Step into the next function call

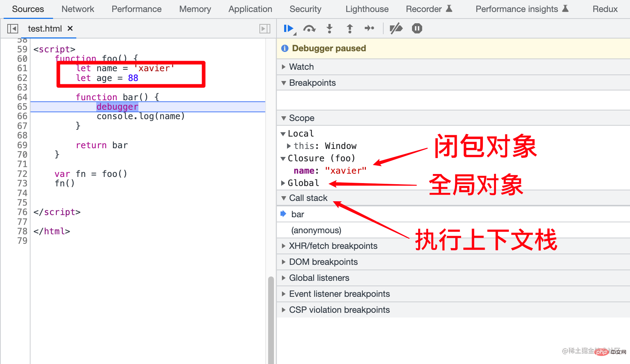[x=329, y=28]
